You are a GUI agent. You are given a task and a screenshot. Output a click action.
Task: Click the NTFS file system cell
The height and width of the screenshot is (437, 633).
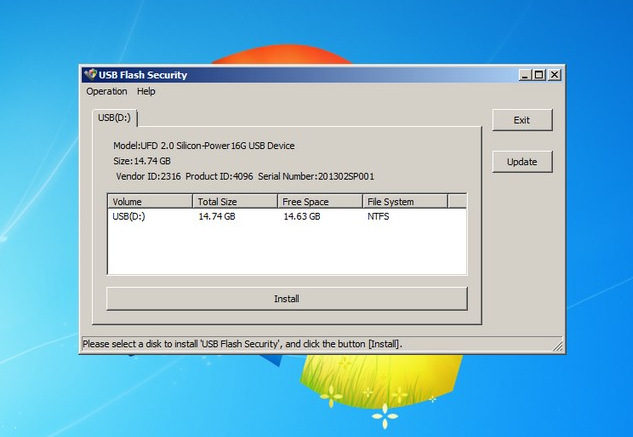coord(378,216)
